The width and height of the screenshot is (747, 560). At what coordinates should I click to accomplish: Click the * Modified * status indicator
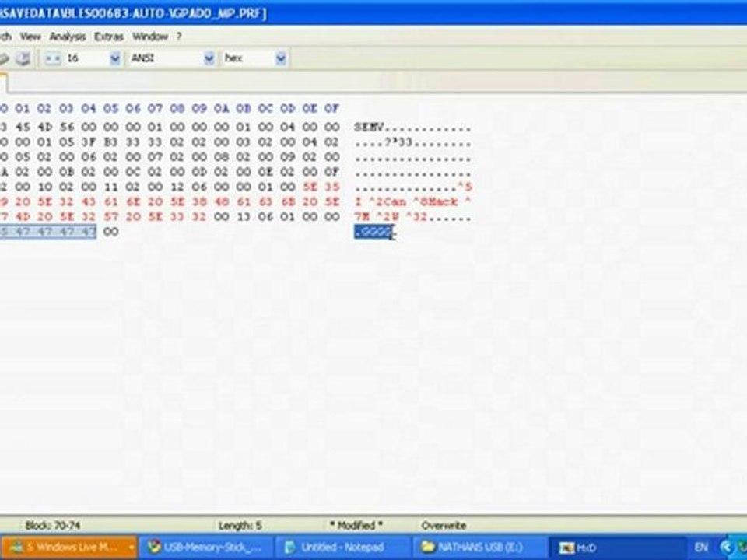(356, 526)
